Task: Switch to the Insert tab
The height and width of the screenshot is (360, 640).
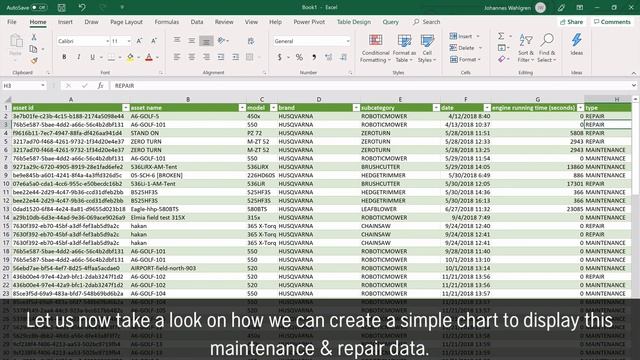Action: (65, 22)
